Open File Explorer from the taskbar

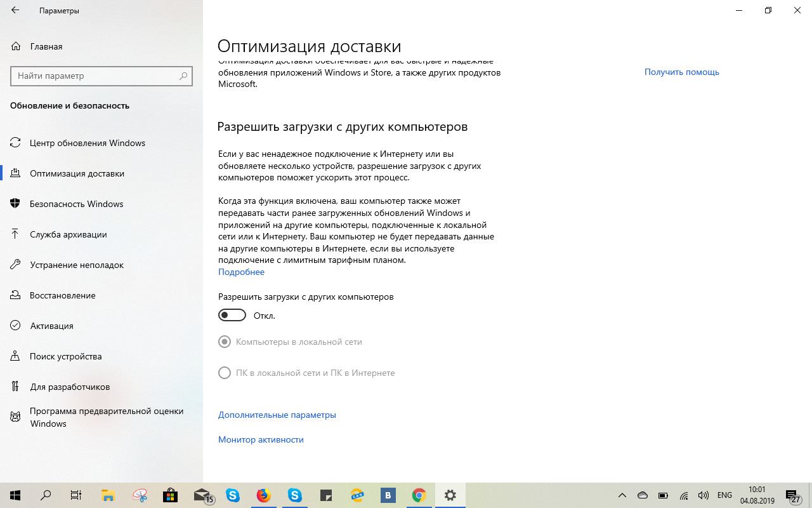[108, 495]
